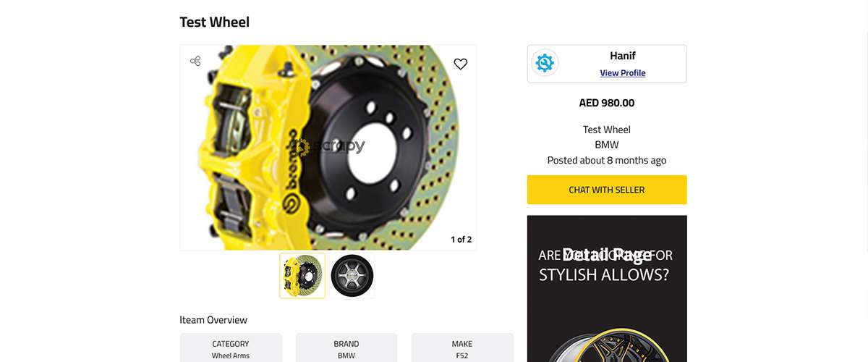The height and width of the screenshot is (362, 868).
Task: Click the 1 of 2 image counter
Action: (x=461, y=240)
